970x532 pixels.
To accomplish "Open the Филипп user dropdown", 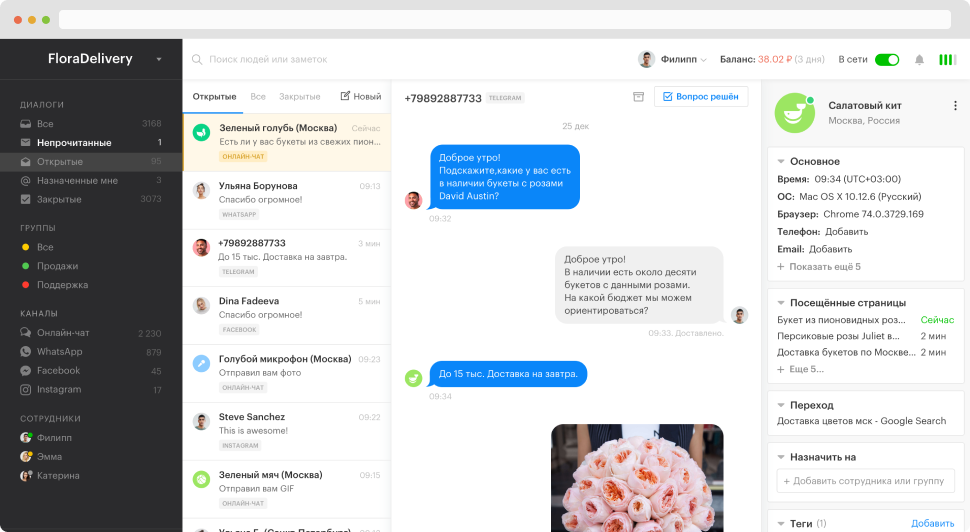I will (x=703, y=60).
